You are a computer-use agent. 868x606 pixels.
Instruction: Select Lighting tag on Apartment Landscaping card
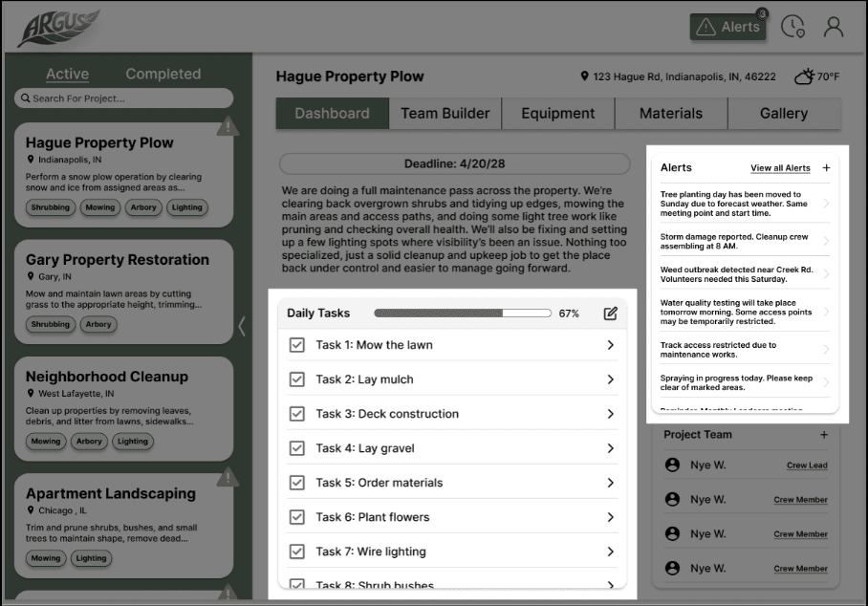point(92,558)
